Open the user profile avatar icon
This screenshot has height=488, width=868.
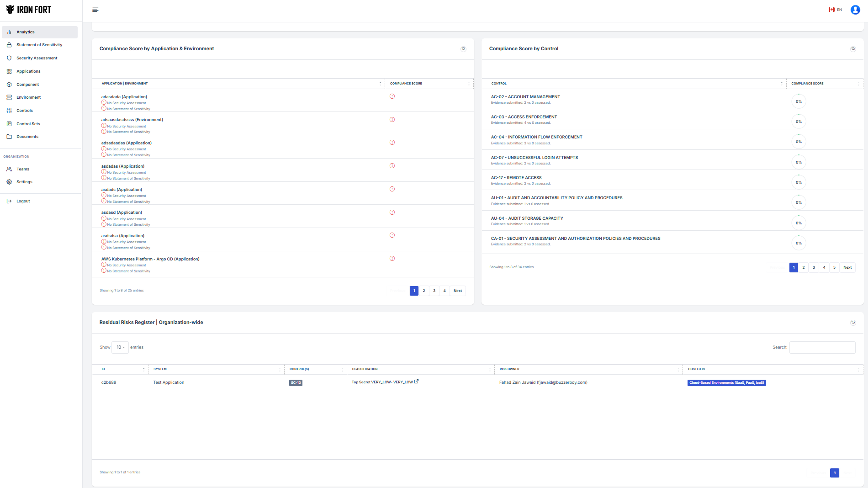[855, 10]
